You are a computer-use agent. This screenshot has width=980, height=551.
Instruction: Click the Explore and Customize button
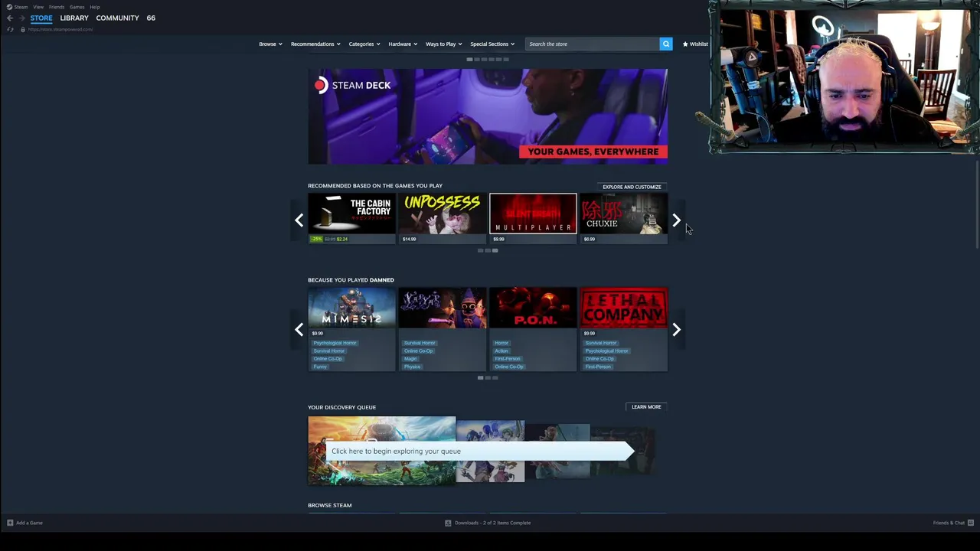click(x=632, y=187)
